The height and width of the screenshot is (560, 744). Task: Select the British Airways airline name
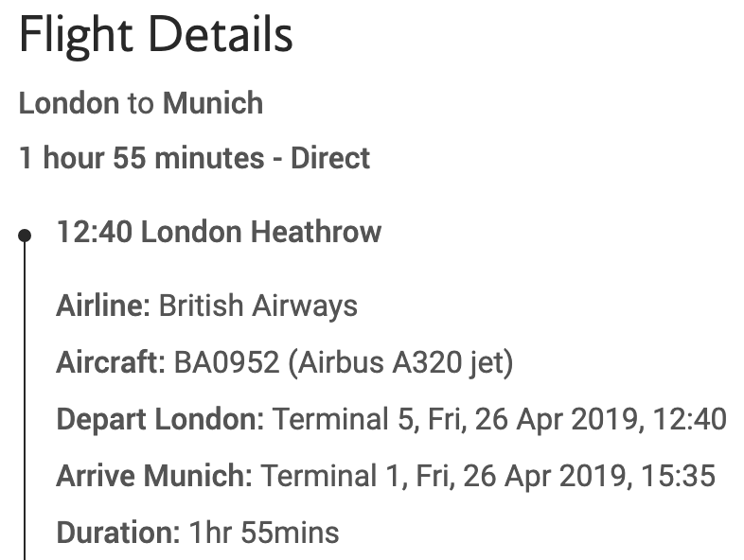point(258,306)
